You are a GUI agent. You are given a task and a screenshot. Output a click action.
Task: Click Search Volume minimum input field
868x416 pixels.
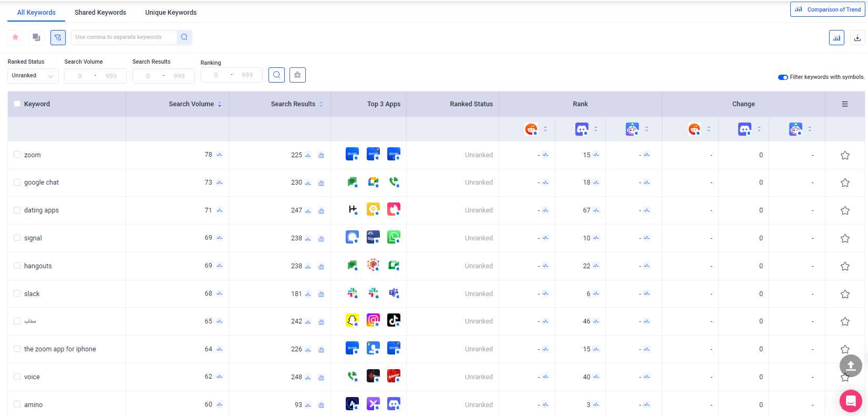click(x=80, y=76)
